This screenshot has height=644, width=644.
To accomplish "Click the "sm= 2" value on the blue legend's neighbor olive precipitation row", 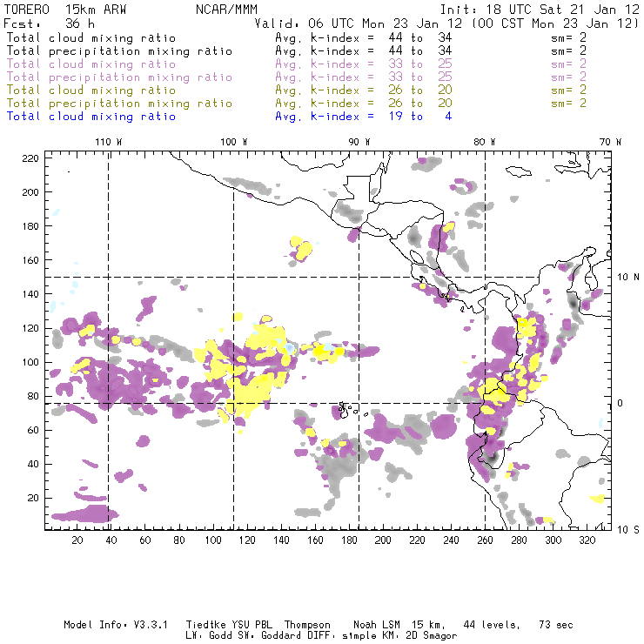I will click(x=568, y=103).
